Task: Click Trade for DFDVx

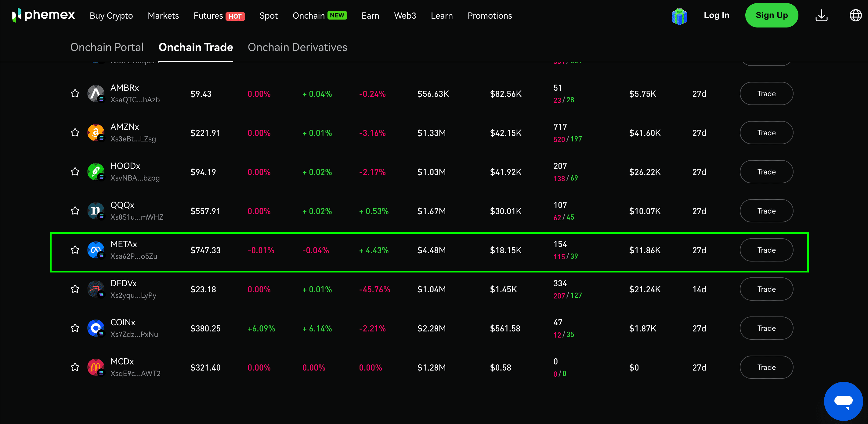Action: [x=766, y=289]
